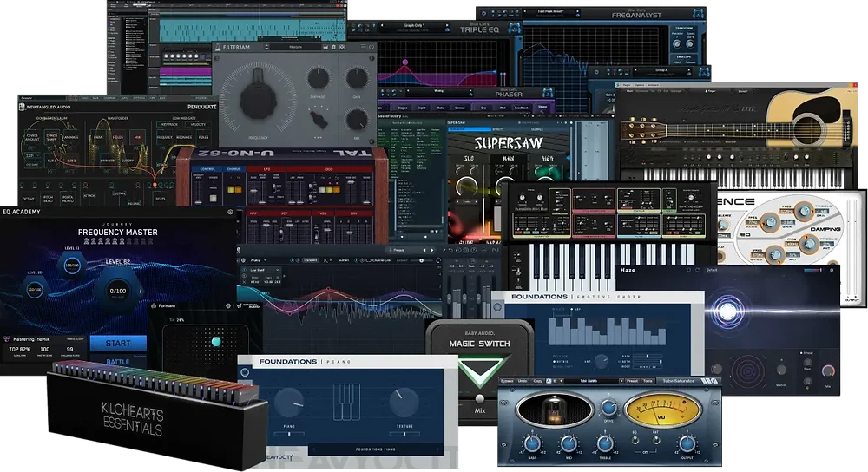868x472 pixels.
Task: Select the Feedback tab in Phaser
Action: 521,108
